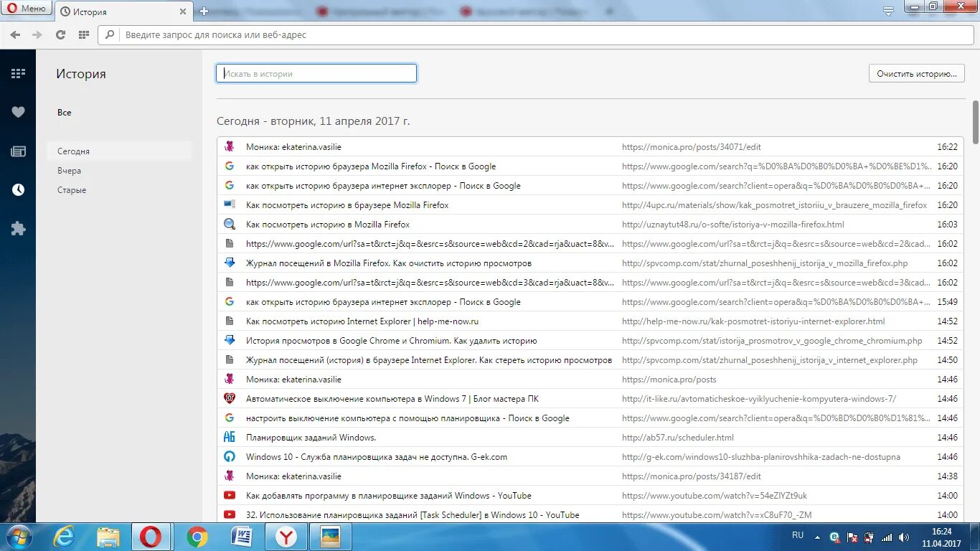The height and width of the screenshot is (551, 980).
Task: Click the uznaytut48.ru URL
Action: click(733, 225)
